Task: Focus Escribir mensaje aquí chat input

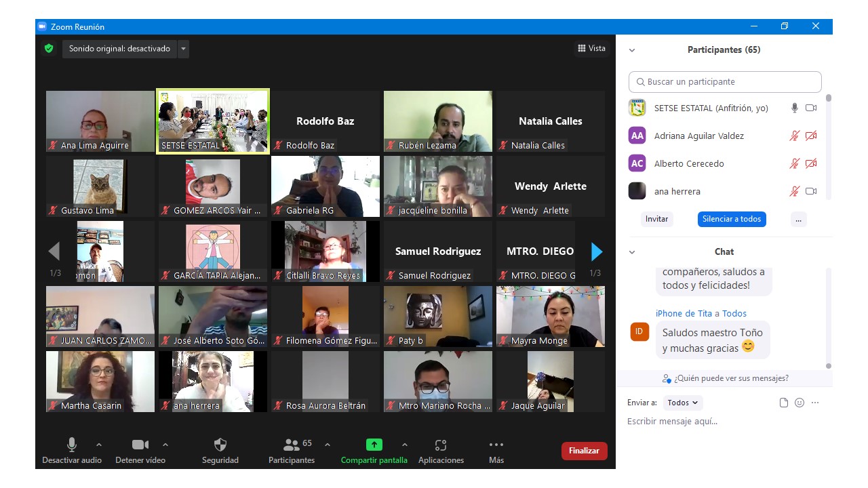Action: pyautogui.click(x=722, y=422)
